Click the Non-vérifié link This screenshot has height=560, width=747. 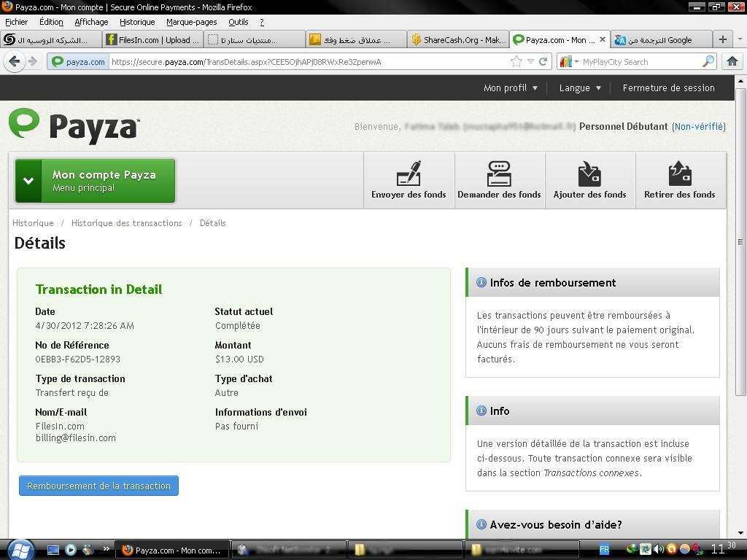[x=699, y=127]
